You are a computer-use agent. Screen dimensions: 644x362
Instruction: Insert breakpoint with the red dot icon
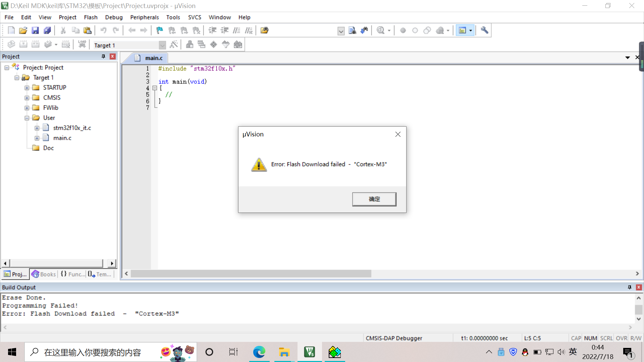403,31
